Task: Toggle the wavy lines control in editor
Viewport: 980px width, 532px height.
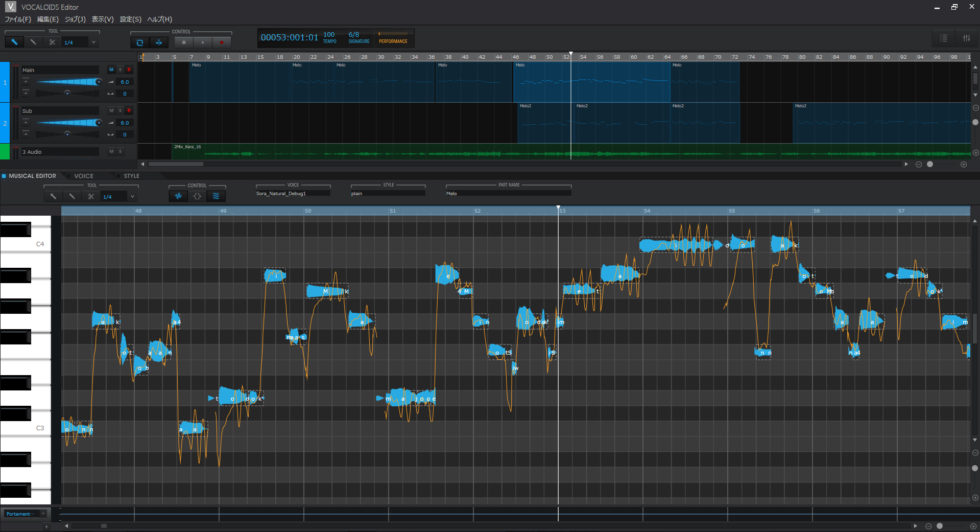Action: point(216,196)
